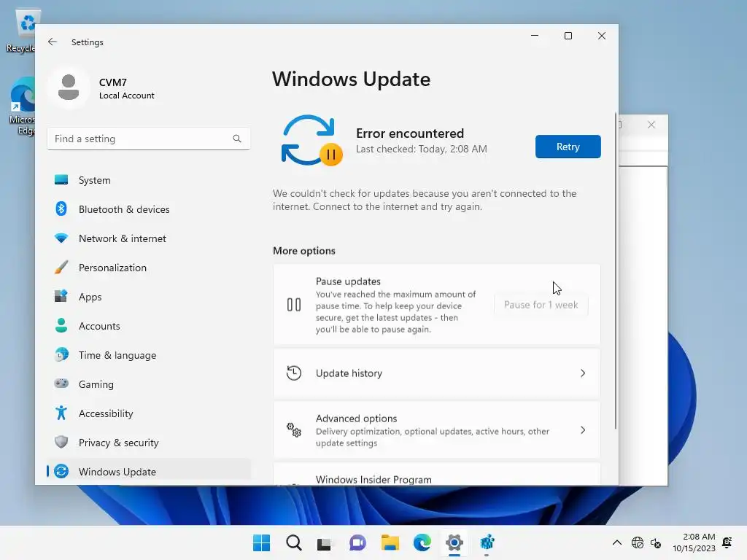
Task: Open Apps settings page
Action: (149, 296)
